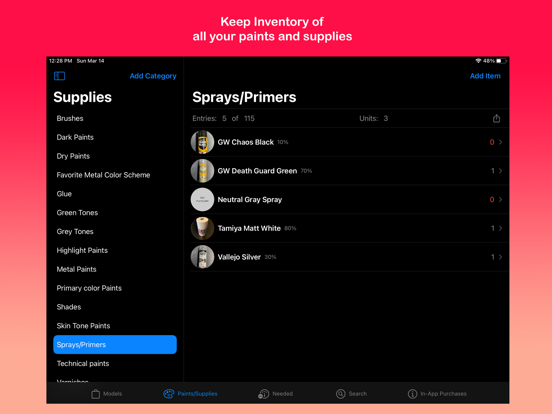Click Add Item button
This screenshot has width=552, height=414.
485,76
